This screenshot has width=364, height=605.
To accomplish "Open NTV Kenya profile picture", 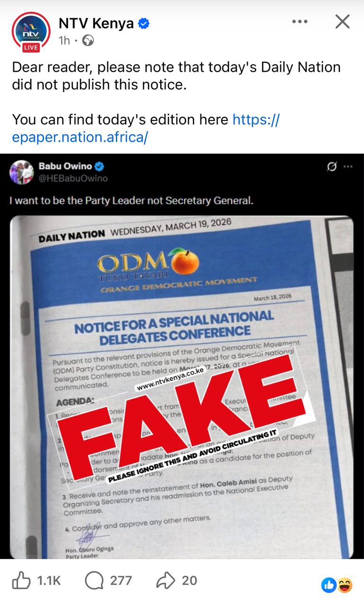I will tap(31, 31).
